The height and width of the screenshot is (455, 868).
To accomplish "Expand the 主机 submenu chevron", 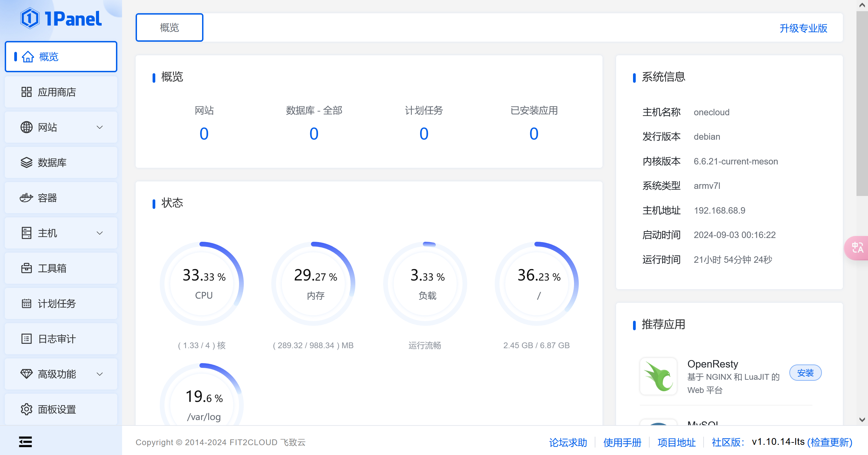I will click(x=100, y=233).
